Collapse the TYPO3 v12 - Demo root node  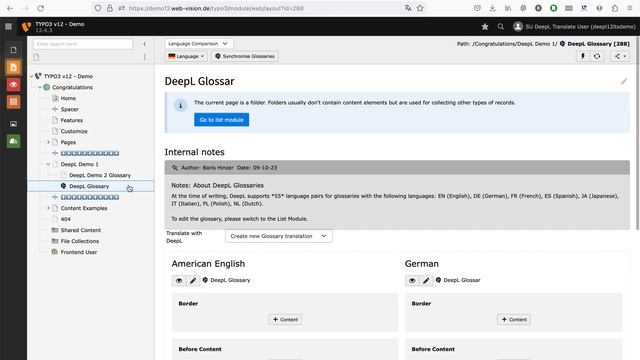coord(31,76)
